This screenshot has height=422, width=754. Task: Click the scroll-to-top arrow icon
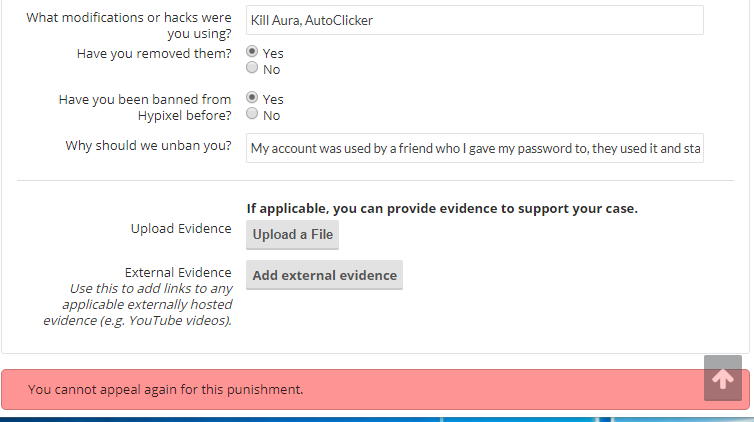[x=723, y=379]
